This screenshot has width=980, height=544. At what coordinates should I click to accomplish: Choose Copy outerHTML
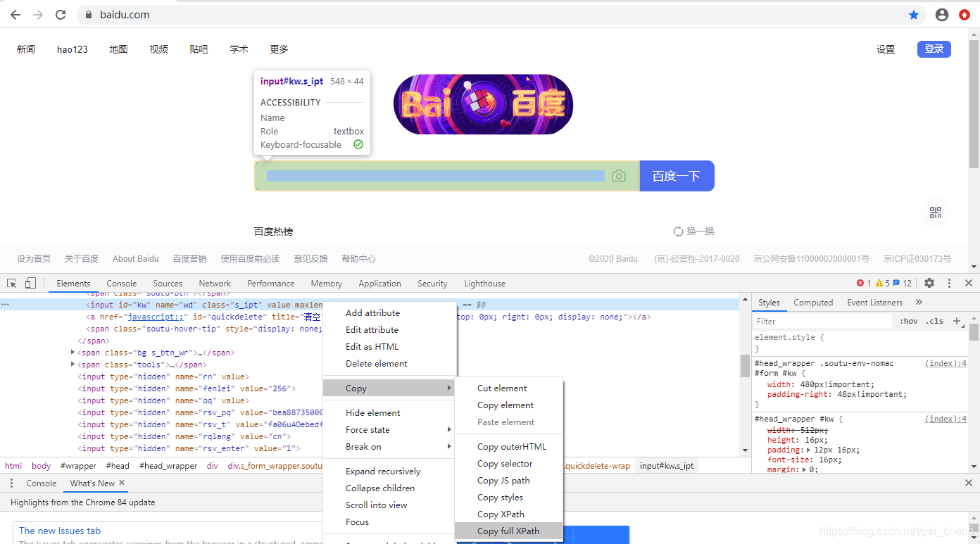point(509,447)
